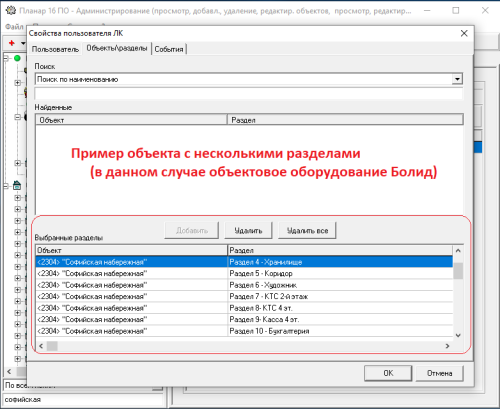This screenshot has width=500, height=409.
Task: Click the grayed-out Добавить button
Action: (192, 230)
